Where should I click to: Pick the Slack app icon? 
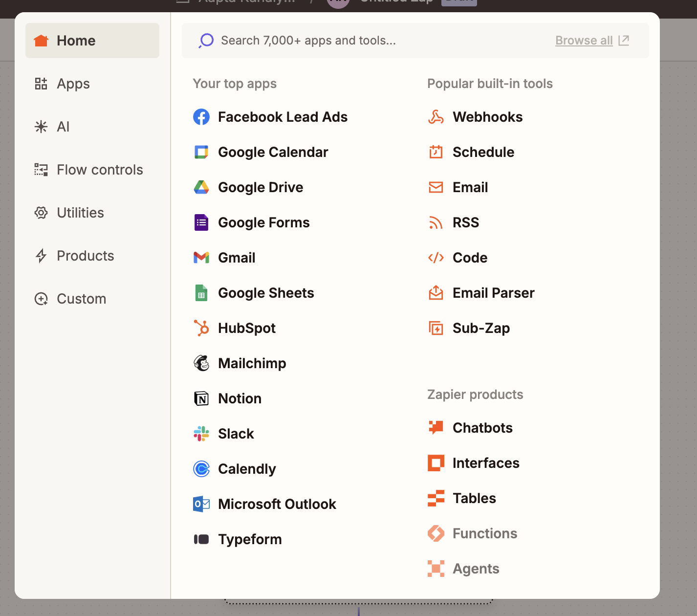pyautogui.click(x=201, y=434)
